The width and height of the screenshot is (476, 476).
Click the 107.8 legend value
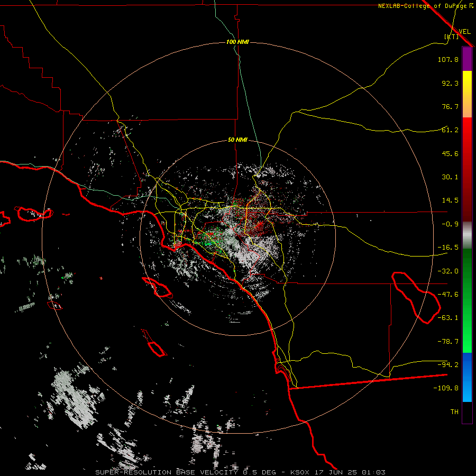tap(448, 59)
